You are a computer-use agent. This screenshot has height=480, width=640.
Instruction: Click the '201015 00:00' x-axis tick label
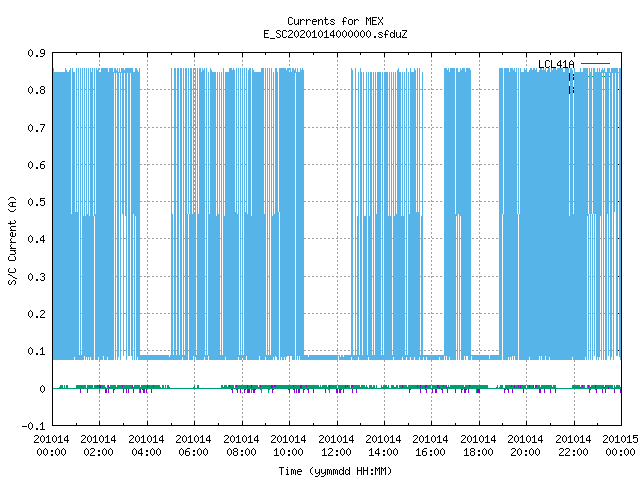[x=620, y=446]
